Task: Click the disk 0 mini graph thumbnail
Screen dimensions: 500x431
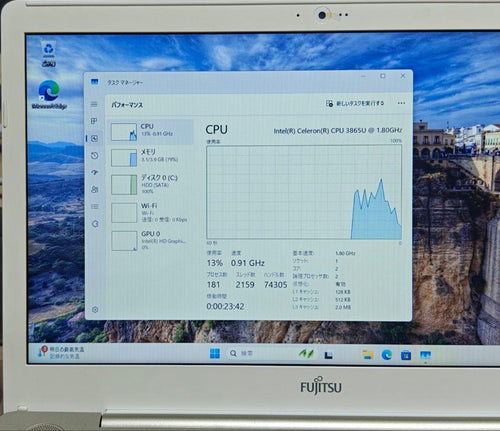Action: pos(124,184)
